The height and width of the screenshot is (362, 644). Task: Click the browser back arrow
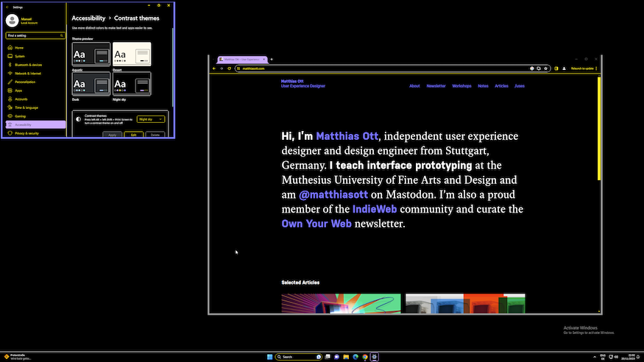pos(213,68)
